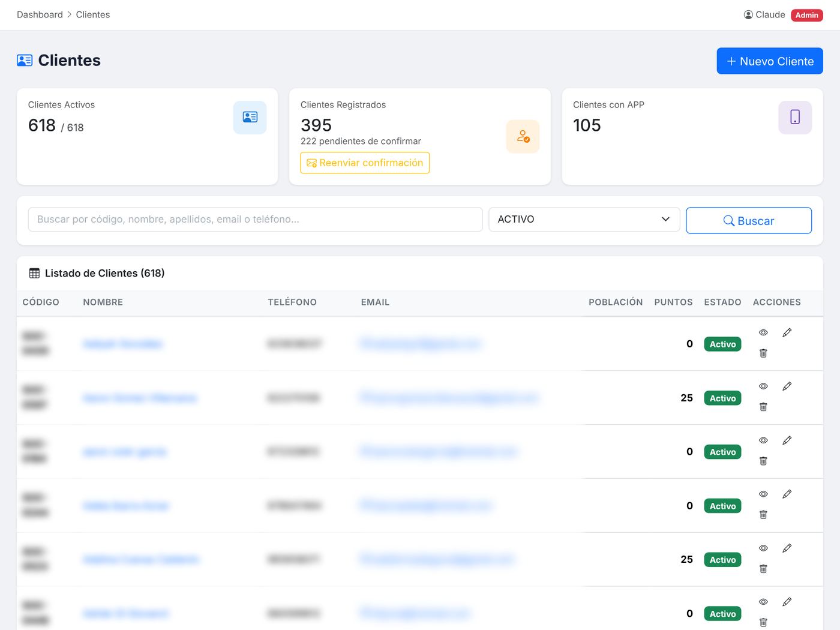This screenshot has height=630, width=840.
Task: Click the Activo badge in the first client row
Action: pos(722,344)
